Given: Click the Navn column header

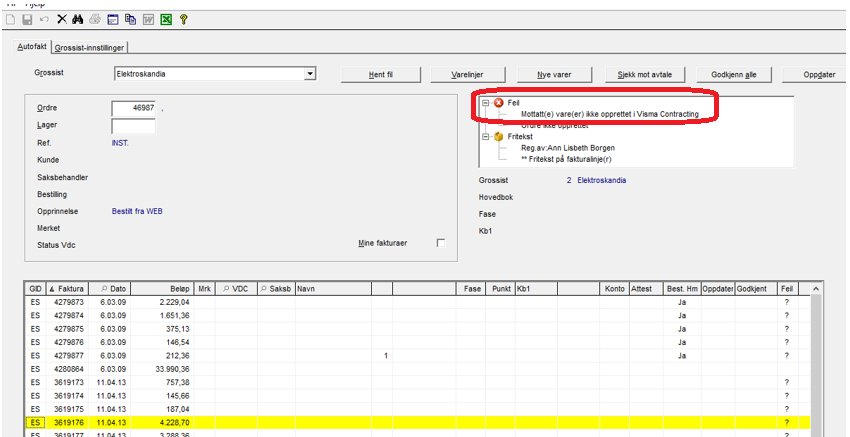Looking at the screenshot, I should coord(333,289).
